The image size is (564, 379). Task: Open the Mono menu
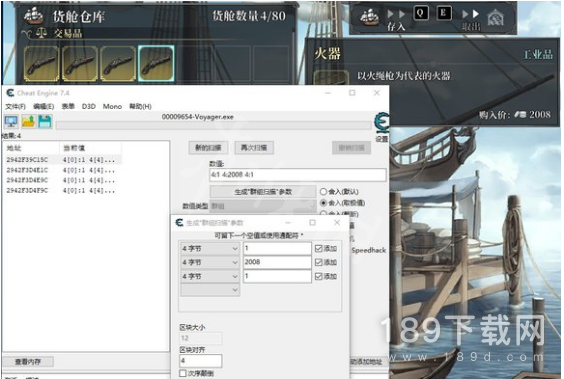pos(112,106)
